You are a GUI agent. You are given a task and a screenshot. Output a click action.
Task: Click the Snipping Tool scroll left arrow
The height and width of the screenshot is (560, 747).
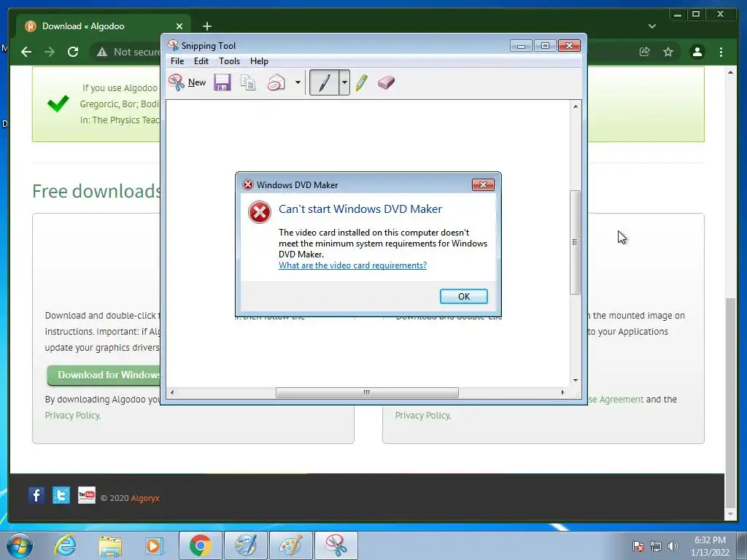coord(172,392)
